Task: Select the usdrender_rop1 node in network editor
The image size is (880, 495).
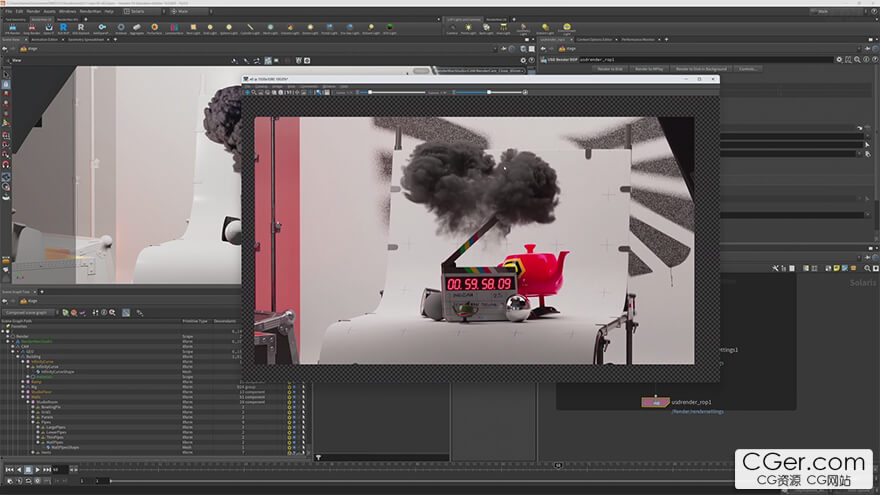Action: point(656,402)
